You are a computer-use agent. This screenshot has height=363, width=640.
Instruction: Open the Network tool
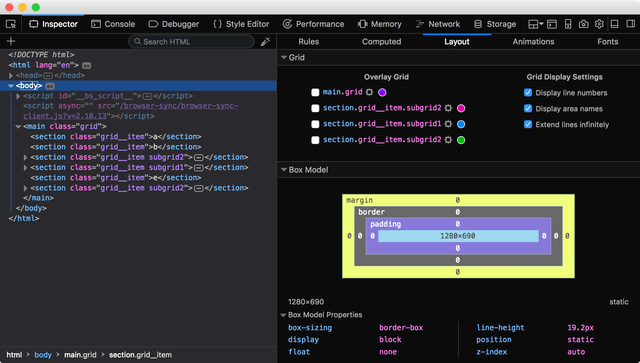pyautogui.click(x=437, y=24)
